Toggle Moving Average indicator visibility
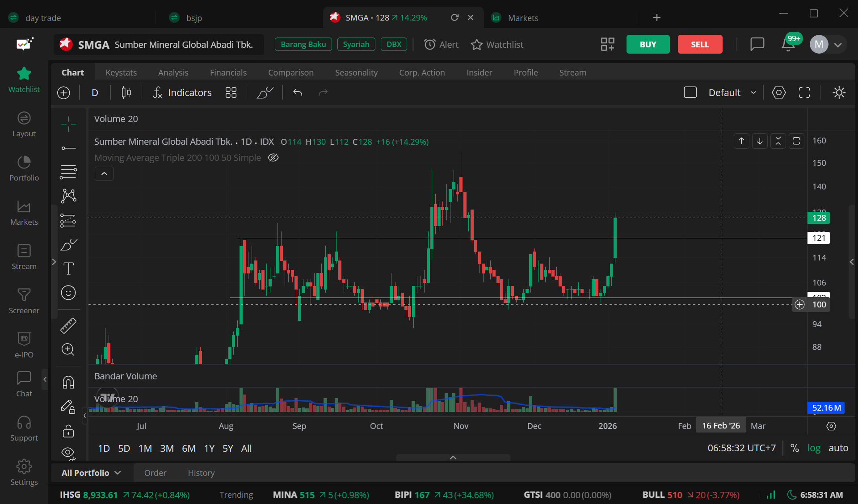Viewport: 858px width, 504px height. click(273, 158)
